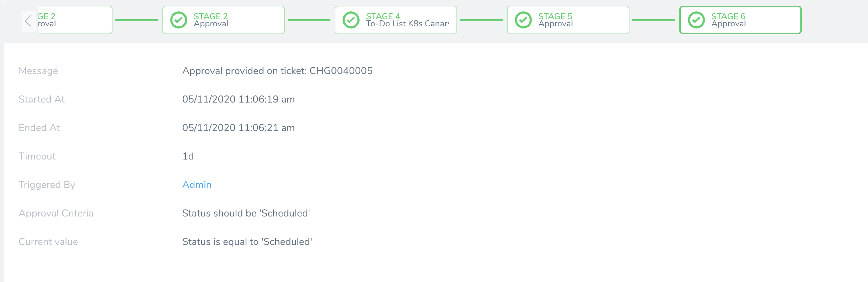The image size is (868, 282).
Task: Click the green checkmark icon on Stage 6
Action: [696, 20]
